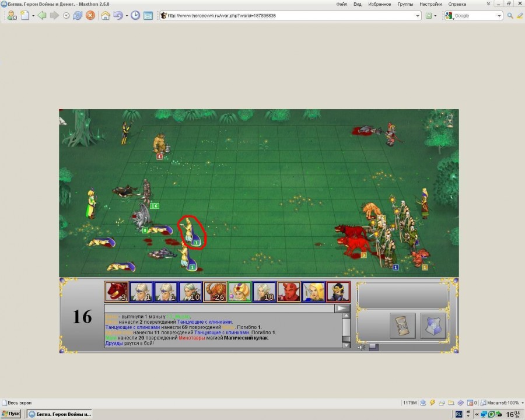The width and height of the screenshot is (525, 420).
Task: Click the Undo closed tab icon
Action: coord(118,15)
